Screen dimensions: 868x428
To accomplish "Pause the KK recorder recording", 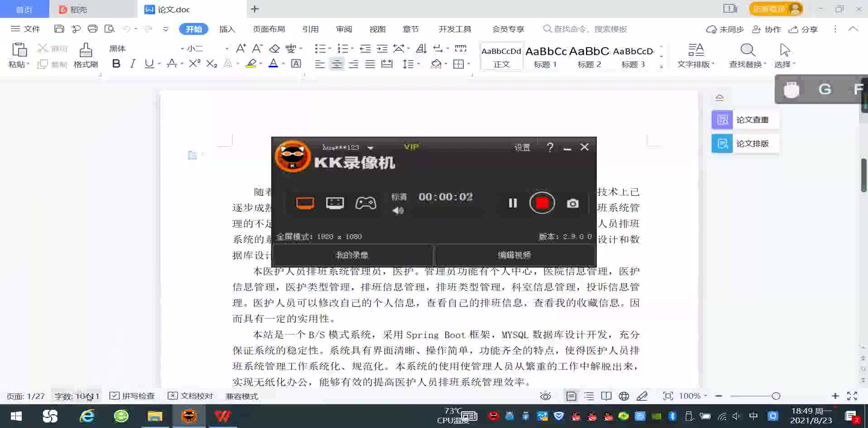I will (x=512, y=203).
